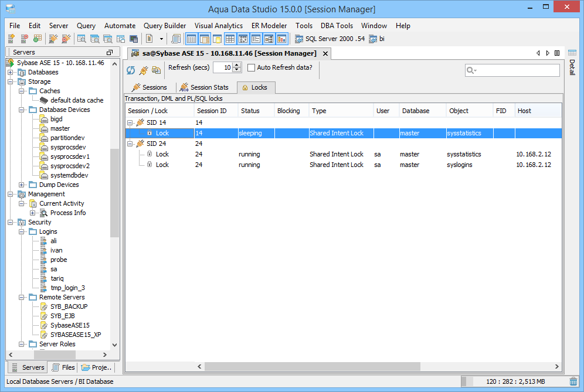Close the Session Manager tab

pyautogui.click(x=325, y=53)
